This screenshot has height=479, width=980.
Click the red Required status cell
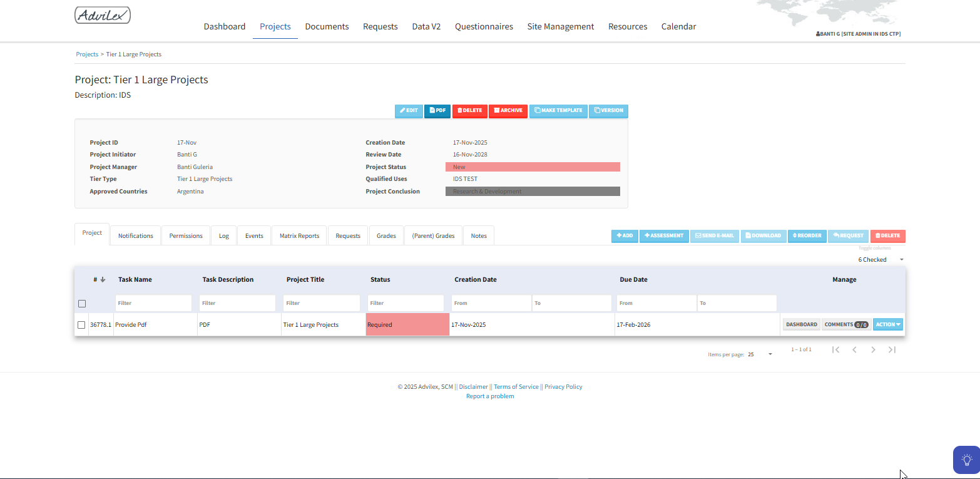407,325
